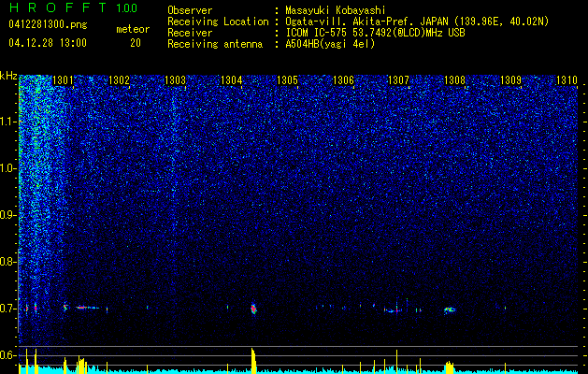Select antenna value A504HB(yagi 4el)
Image resolution: width=588 pixels, height=374 pixels.
[x=330, y=44]
